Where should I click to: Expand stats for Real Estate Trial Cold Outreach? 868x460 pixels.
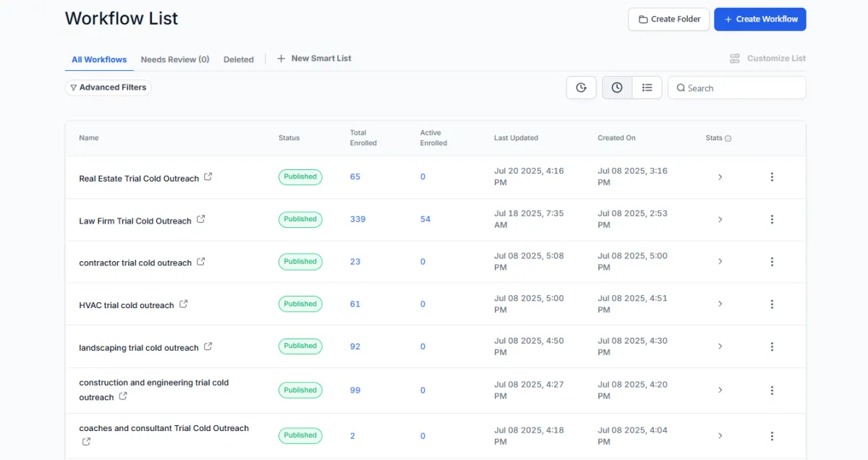[x=720, y=177]
